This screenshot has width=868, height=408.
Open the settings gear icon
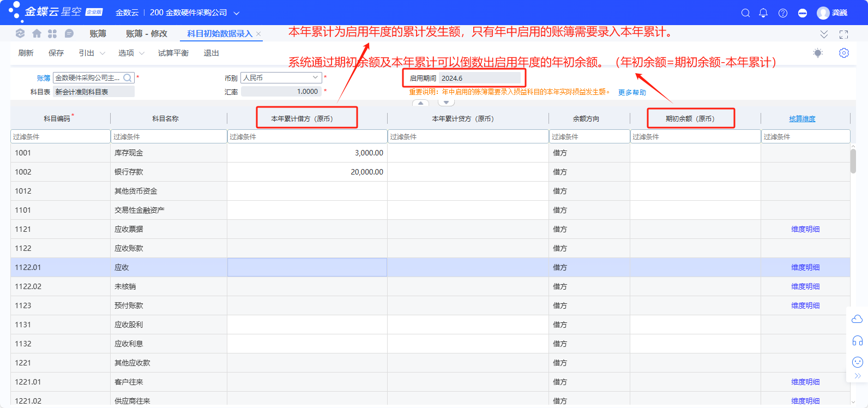(844, 53)
